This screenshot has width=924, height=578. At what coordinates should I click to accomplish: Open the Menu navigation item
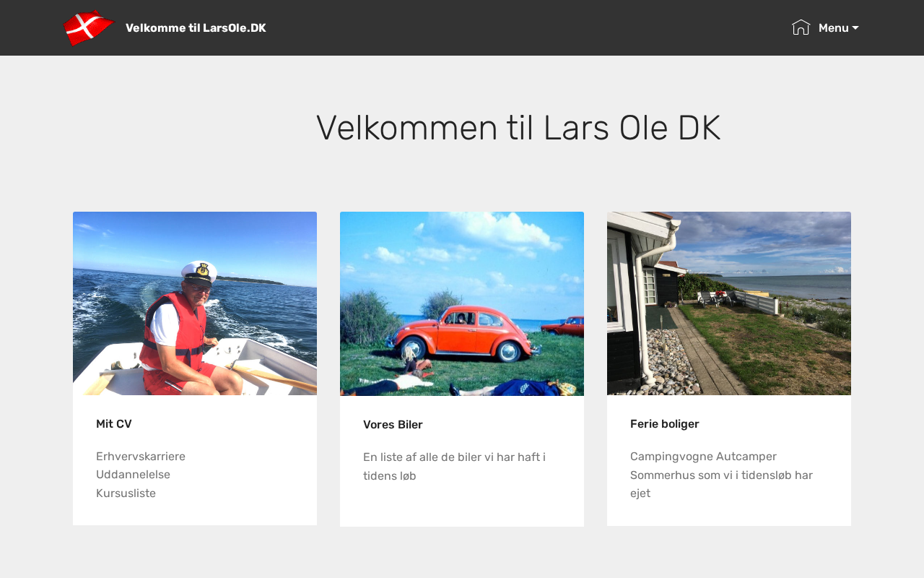[838, 28]
